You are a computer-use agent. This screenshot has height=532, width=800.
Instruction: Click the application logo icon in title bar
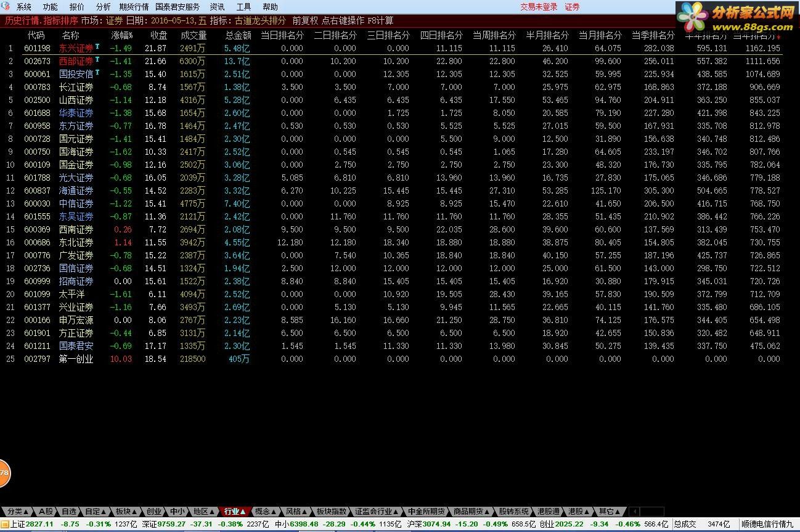click(x=5, y=7)
